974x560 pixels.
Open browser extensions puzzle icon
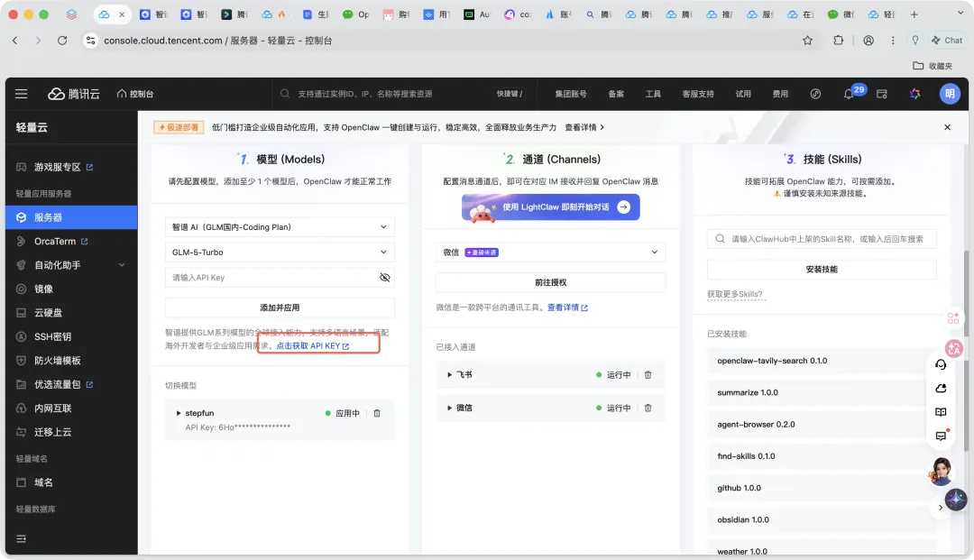[x=839, y=41]
